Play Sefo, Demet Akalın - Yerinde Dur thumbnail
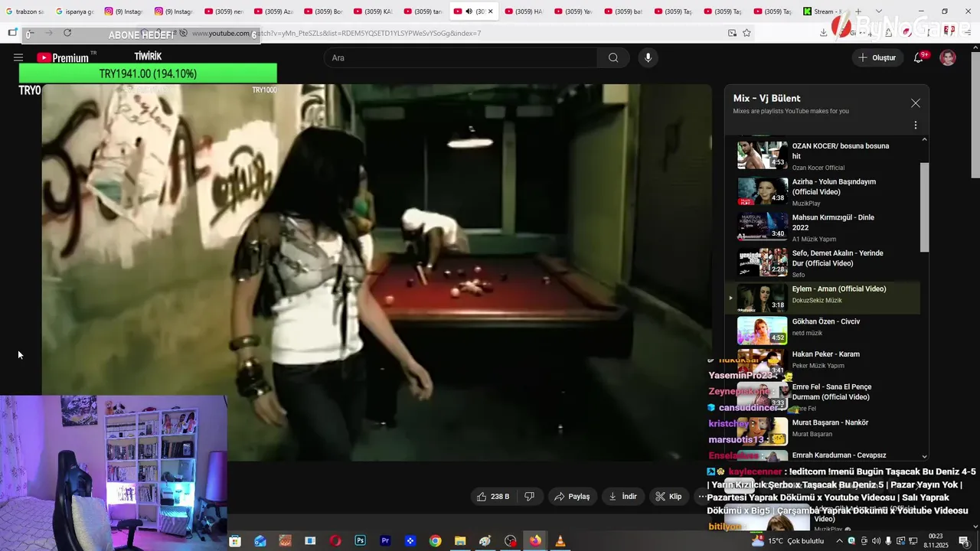 (763, 262)
